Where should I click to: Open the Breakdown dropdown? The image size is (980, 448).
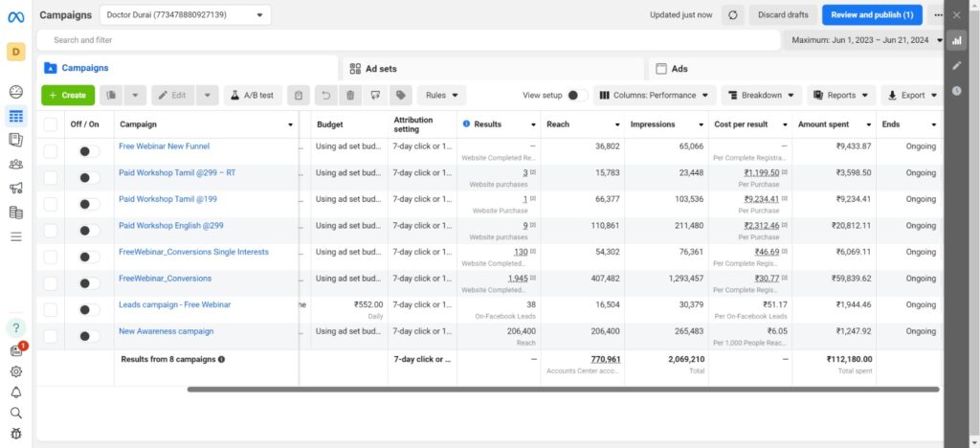(x=761, y=96)
